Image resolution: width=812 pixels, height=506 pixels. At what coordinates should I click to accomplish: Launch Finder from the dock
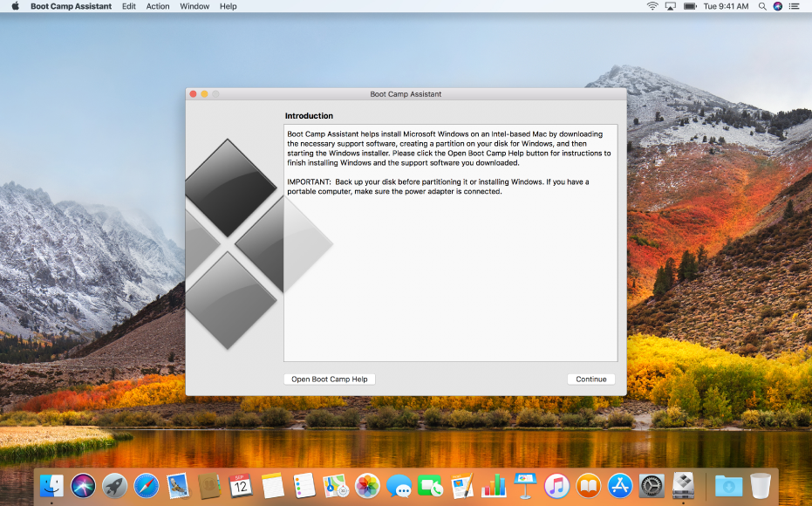[x=51, y=486]
